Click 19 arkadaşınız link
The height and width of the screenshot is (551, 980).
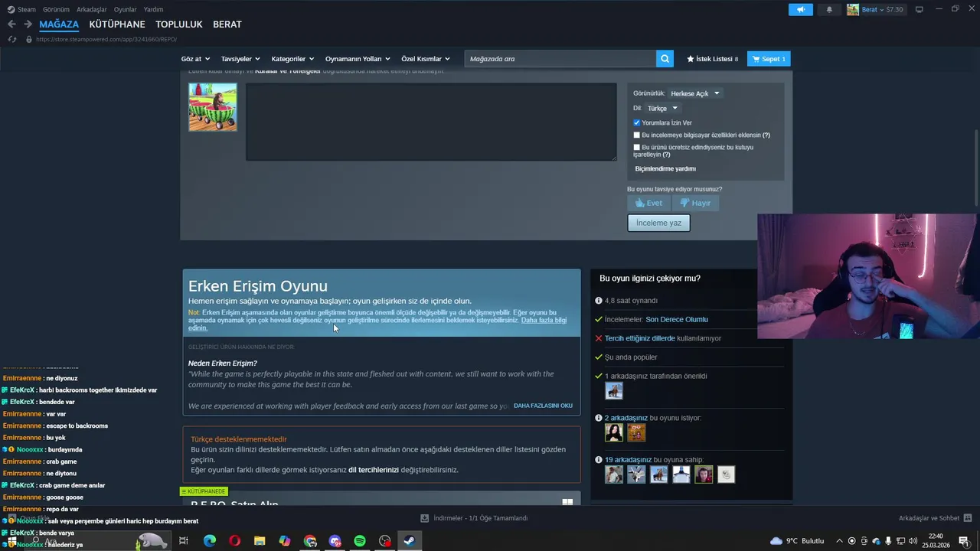(x=628, y=460)
